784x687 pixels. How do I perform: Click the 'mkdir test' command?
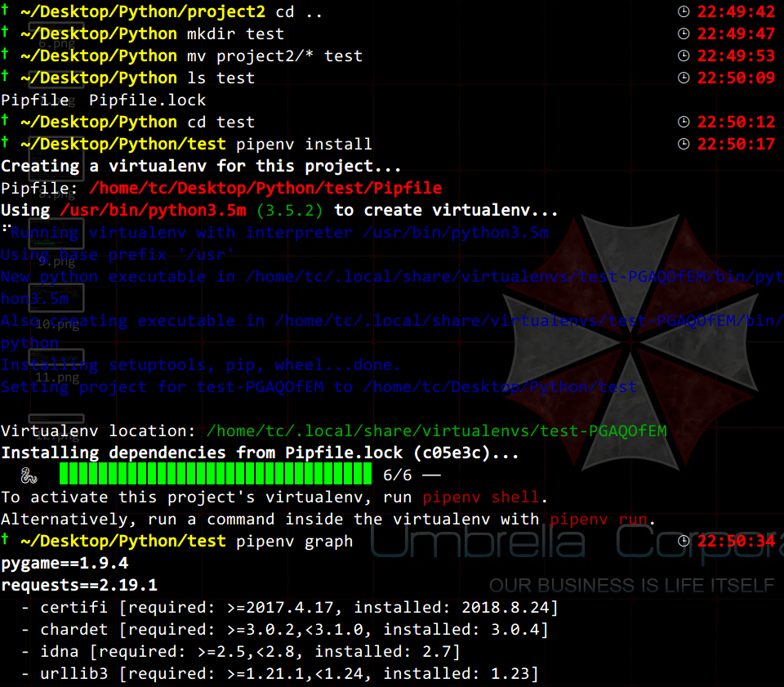(x=235, y=34)
